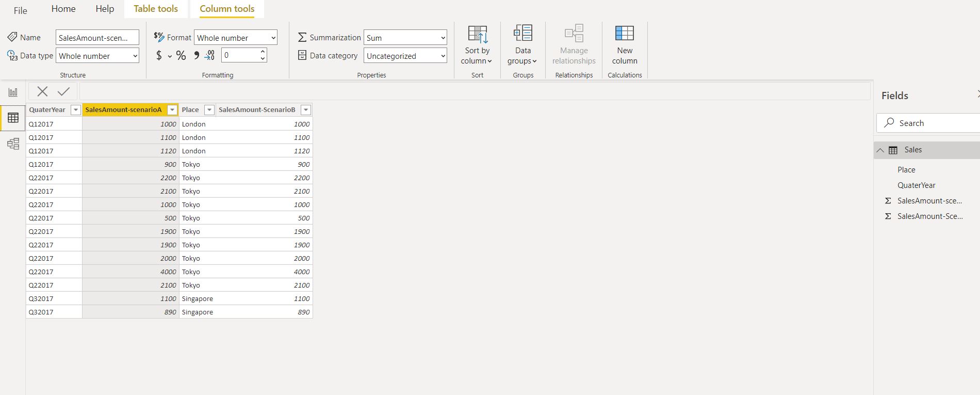This screenshot has width=980, height=395.
Task: Open the currency symbol dropdown arrow
Action: (170, 56)
